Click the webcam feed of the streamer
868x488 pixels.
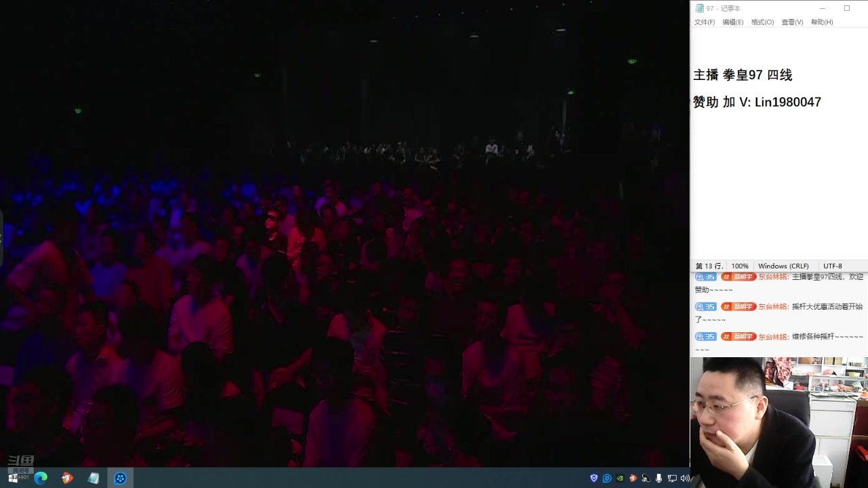(779, 422)
